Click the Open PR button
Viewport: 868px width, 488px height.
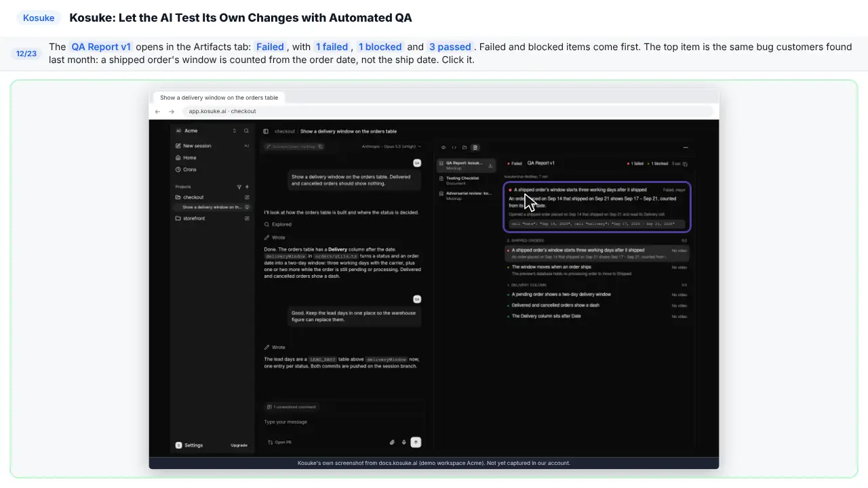[x=279, y=443]
